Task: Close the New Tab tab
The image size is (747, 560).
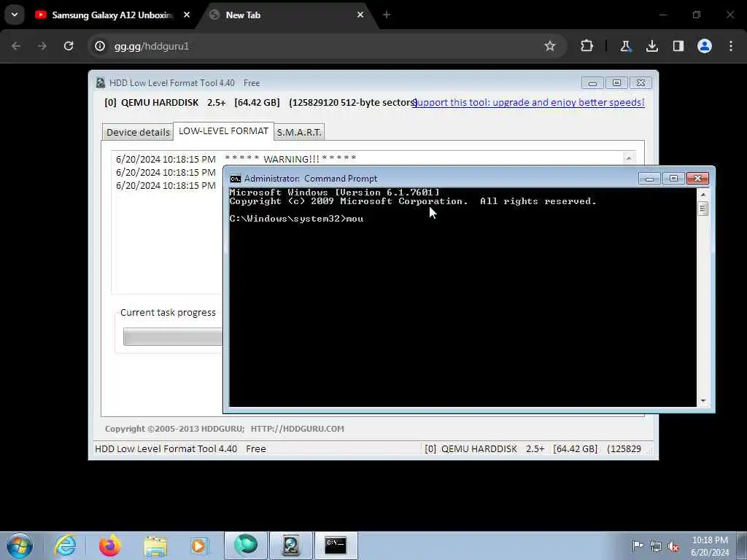Action: tap(360, 15)
